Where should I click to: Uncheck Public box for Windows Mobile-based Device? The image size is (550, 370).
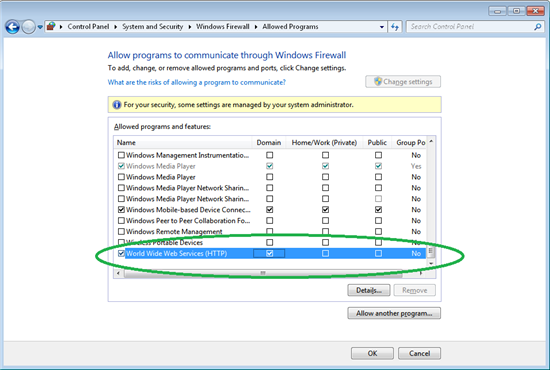click(x=378, y=210)
